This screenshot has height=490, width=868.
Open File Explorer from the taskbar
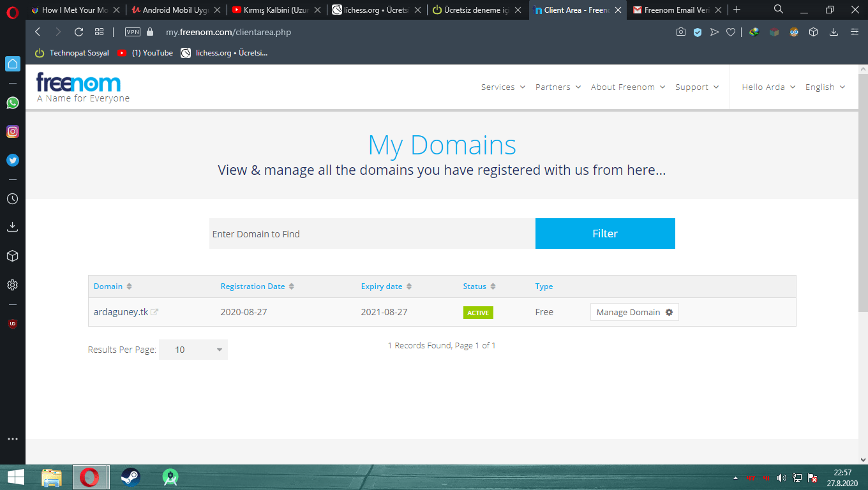[52, 477]
